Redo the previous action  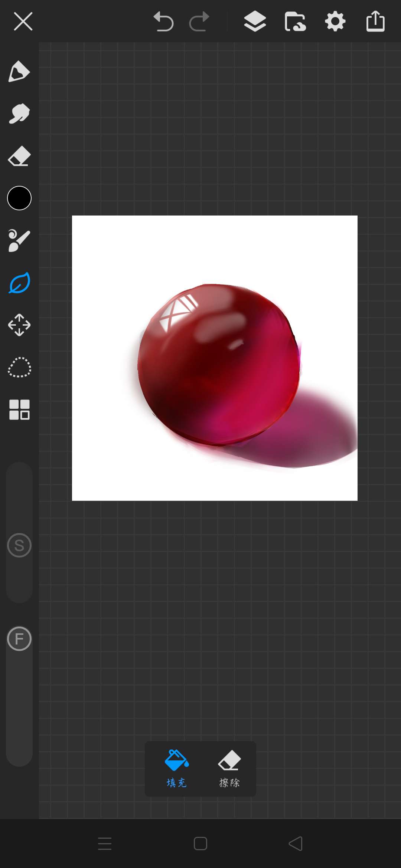click(199, 22)
